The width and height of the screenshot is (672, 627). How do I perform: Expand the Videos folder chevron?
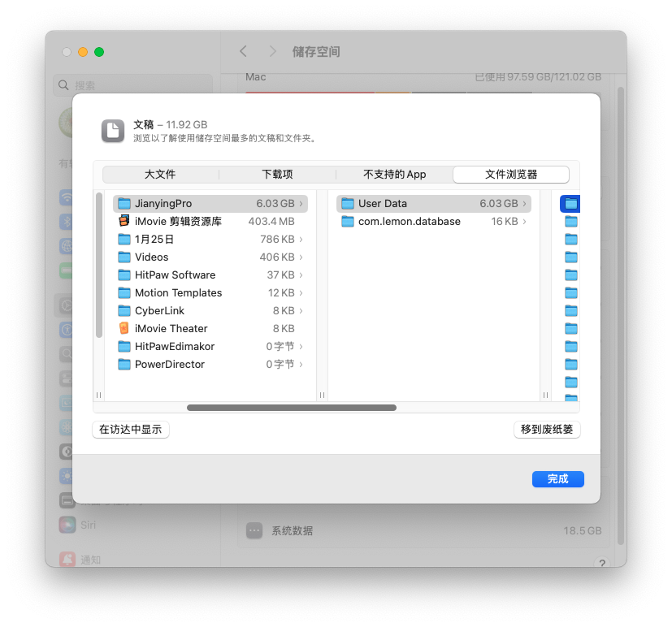point(301,257)
